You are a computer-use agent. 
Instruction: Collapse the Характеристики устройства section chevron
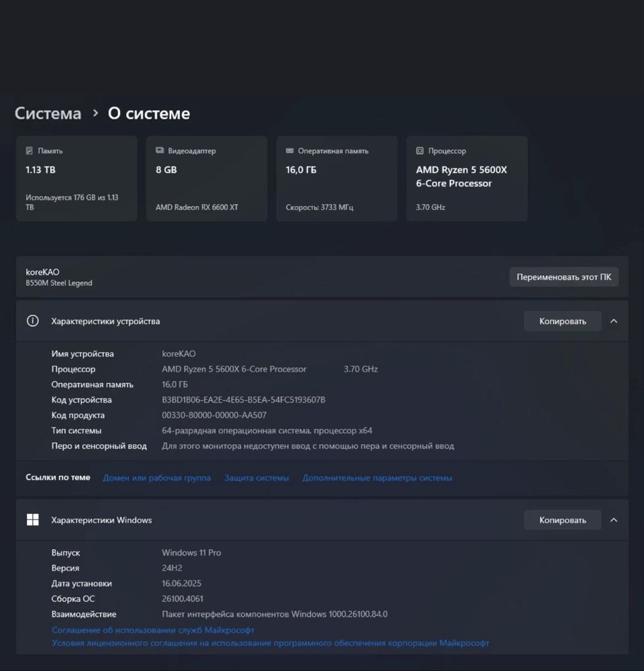point(614,321)
